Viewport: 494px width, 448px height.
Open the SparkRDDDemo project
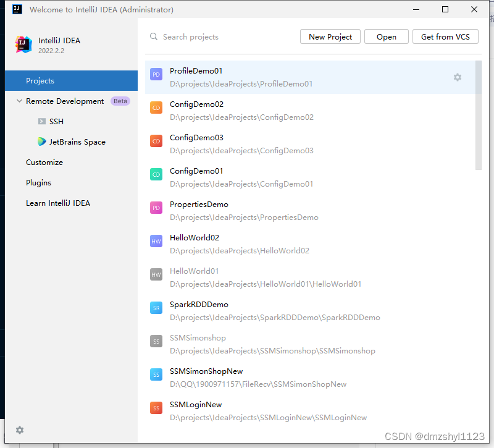pos(310,311)
